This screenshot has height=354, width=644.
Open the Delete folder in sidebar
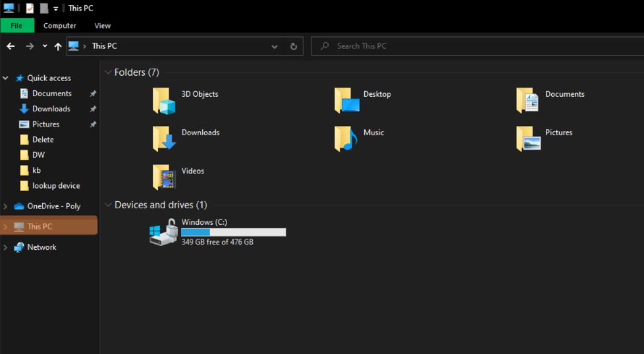pos(43,140)
